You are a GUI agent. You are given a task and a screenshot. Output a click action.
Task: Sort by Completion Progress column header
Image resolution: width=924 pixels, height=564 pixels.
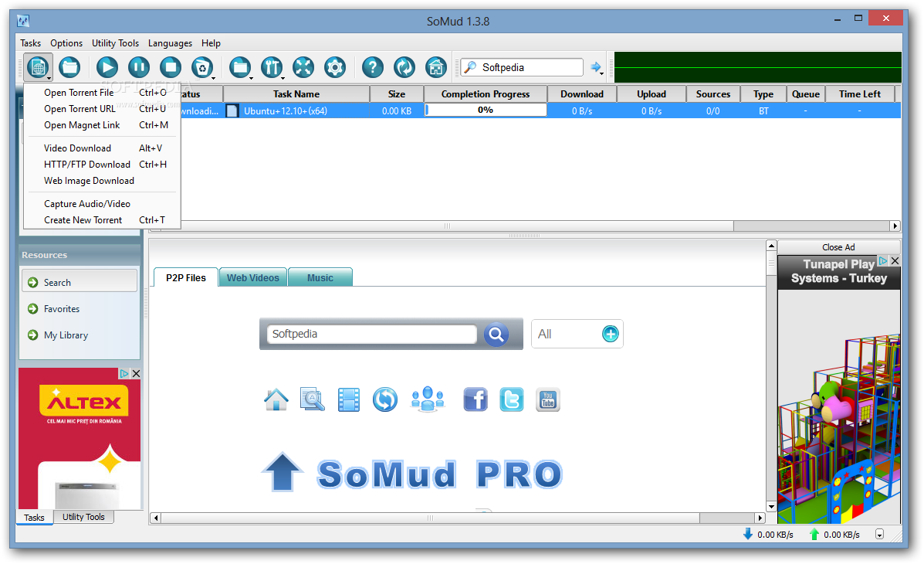[x=486, y=93]
